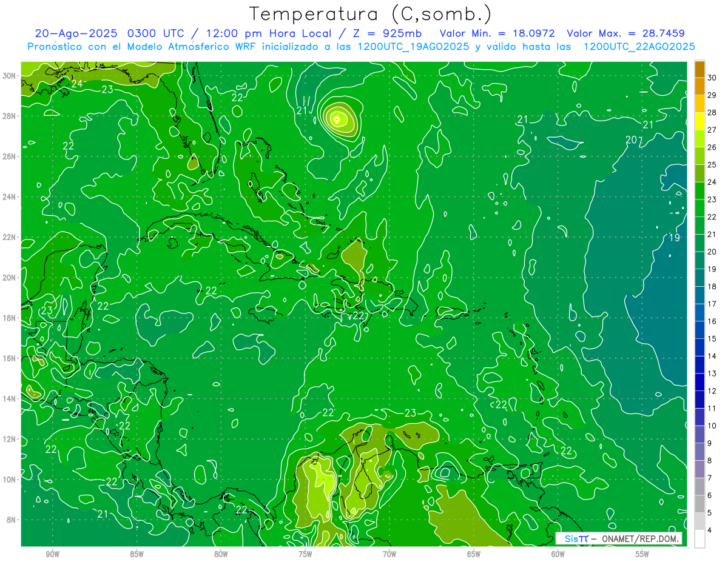Click the white swatch below legend value 4
728x562 pixels.
coord(699,539)
